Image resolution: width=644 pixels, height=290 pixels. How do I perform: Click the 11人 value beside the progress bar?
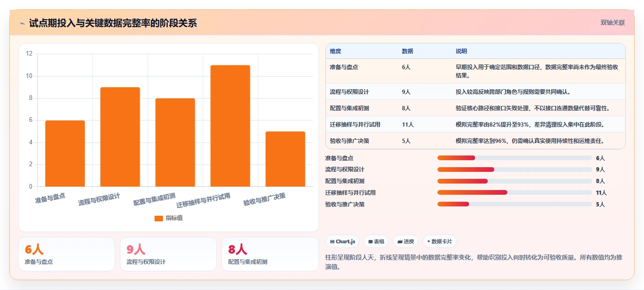[x=602, y=193]
